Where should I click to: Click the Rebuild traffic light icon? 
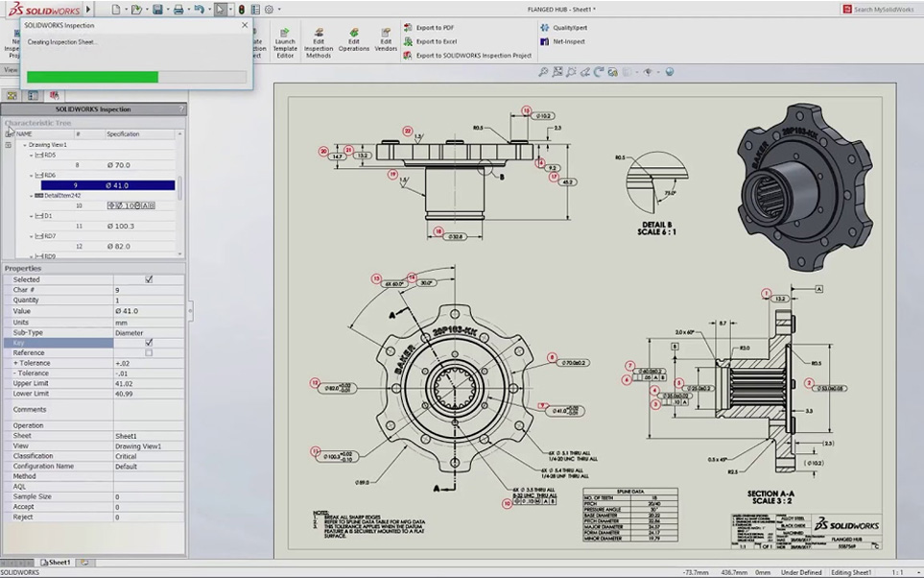242,10
